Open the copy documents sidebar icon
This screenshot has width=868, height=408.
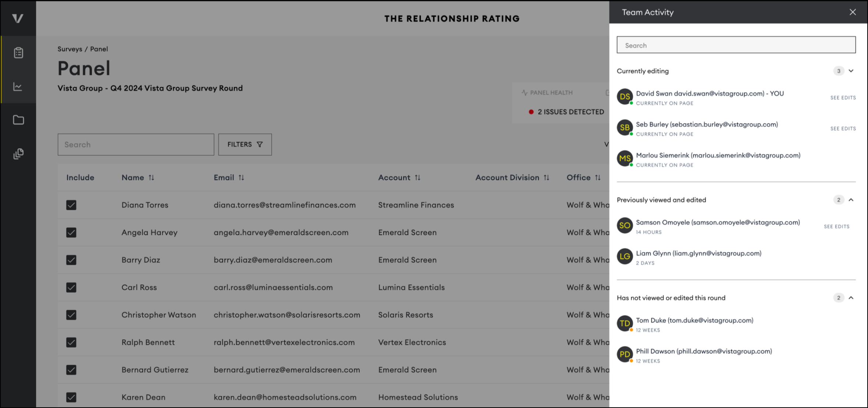(x=18, y=154)
